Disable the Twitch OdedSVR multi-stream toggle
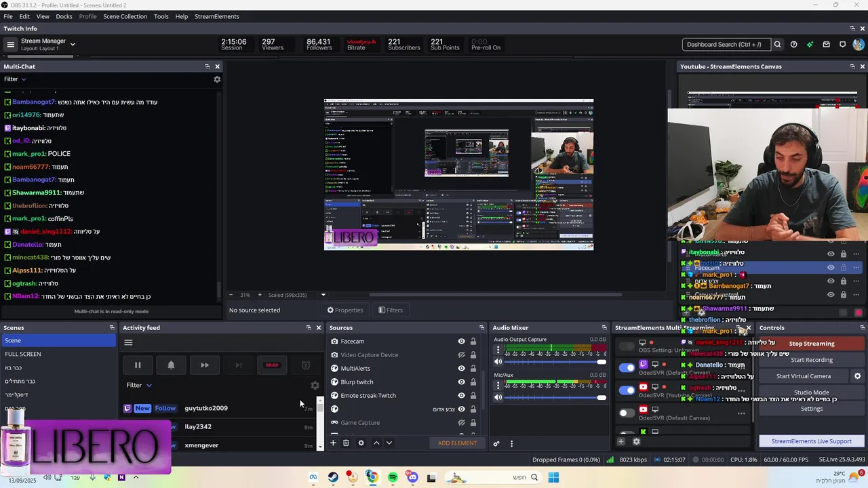This screenshot has height=488, width=868. point(627,367)
